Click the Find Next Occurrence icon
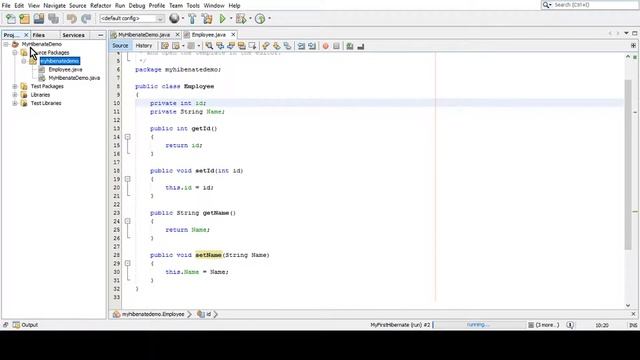 (231, 46)
